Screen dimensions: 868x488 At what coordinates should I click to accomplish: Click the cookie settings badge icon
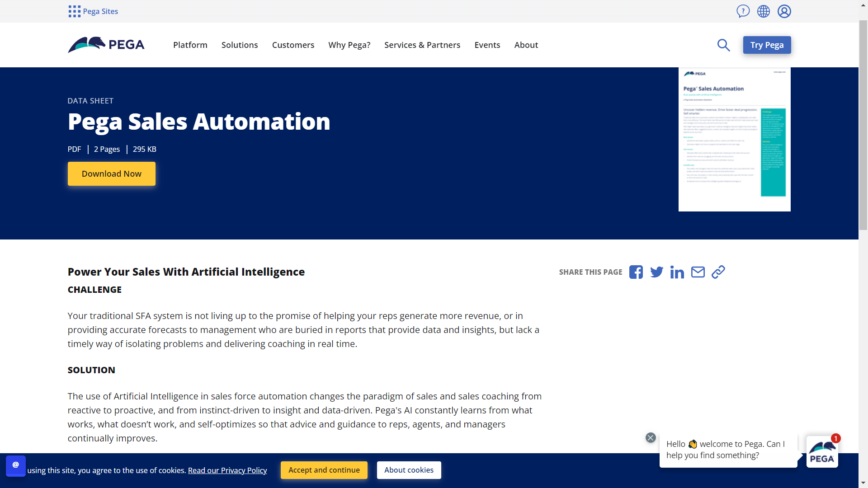click(16, 465)
